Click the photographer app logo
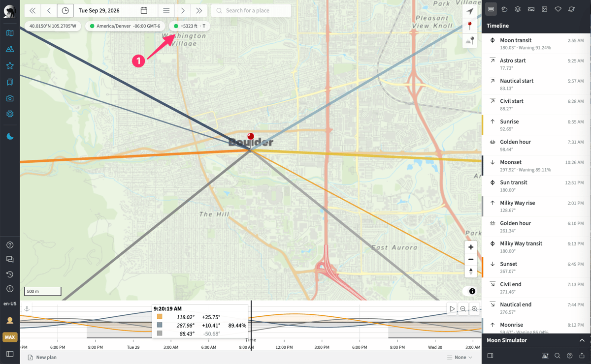591x364 pixels. (10, 11)
